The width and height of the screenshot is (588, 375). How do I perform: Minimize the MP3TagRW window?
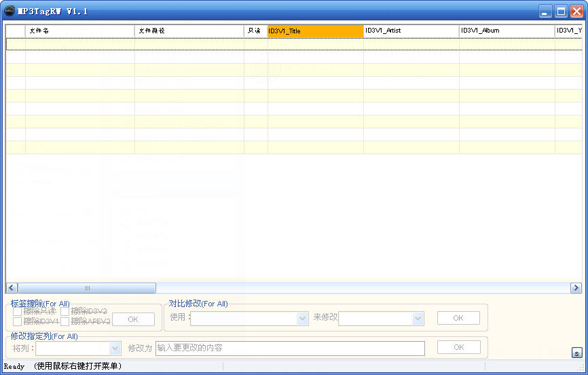[x=545, y=12]
